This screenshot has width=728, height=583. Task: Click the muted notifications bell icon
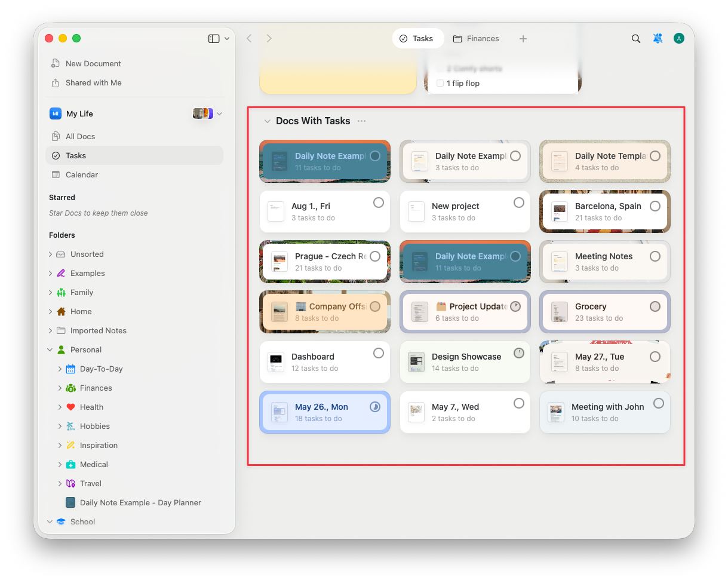[x=657, y=38]
